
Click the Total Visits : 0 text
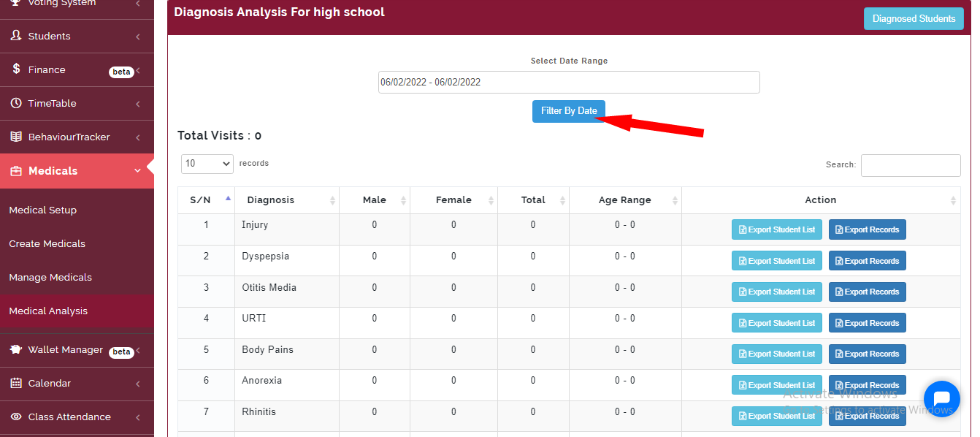(x=219, y=135)
